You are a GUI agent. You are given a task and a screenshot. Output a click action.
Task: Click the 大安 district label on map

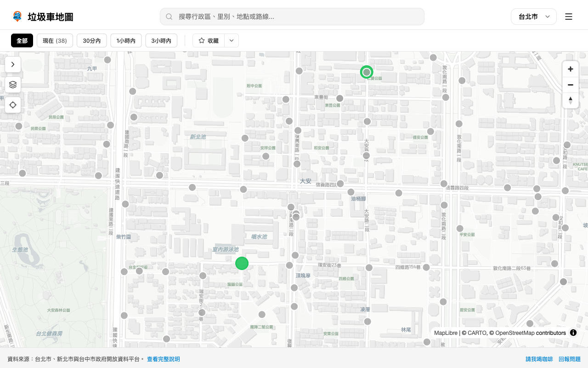pyautogui.click(x=305, y=181)
